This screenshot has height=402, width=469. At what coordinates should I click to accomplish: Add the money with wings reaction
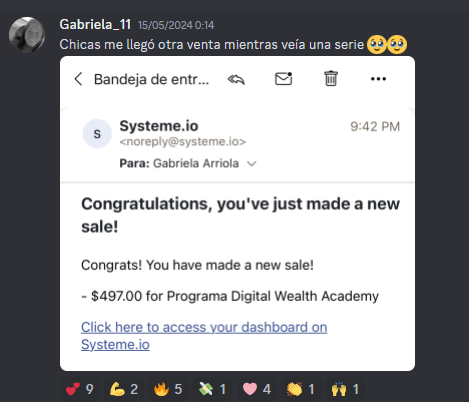point(212,389)
